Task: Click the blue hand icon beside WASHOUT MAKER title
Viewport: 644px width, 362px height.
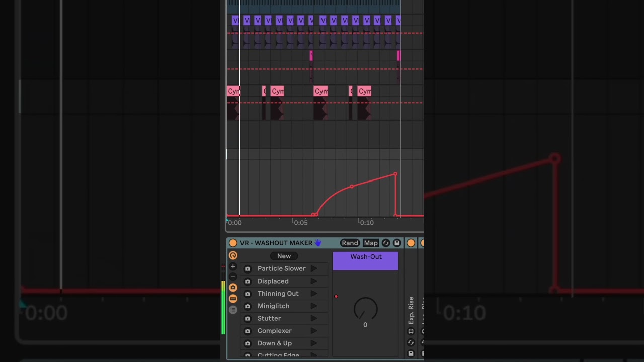Action: click(x=318, y=243)
